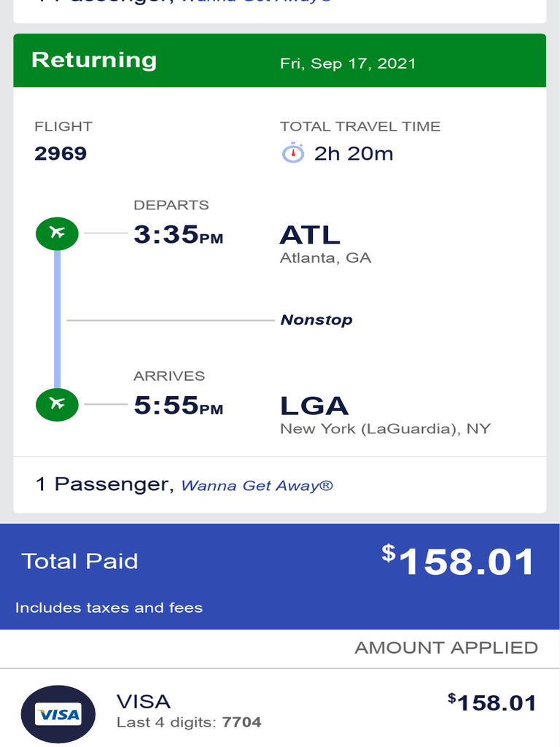Image resolution: width=560 pixels, height=747 pixels.
Task: Click the green arrival plane icon
Action: coord(57,404)
